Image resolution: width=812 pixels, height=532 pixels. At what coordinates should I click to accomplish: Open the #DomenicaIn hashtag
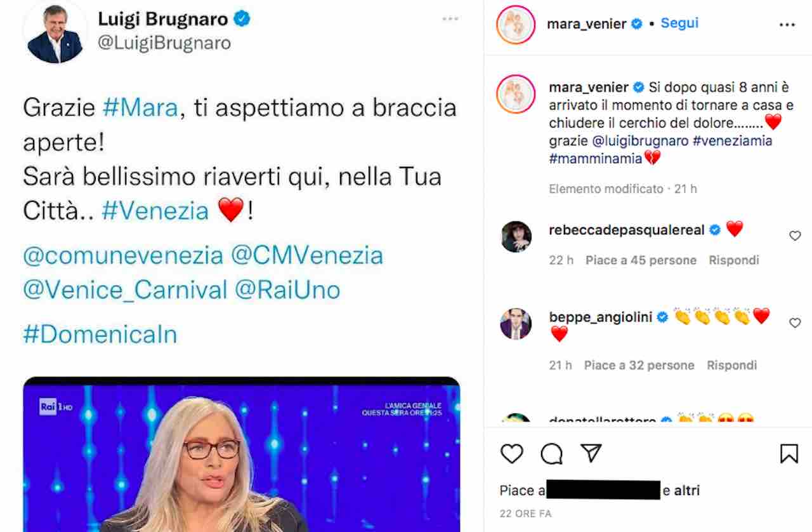[x=100, y=334]
